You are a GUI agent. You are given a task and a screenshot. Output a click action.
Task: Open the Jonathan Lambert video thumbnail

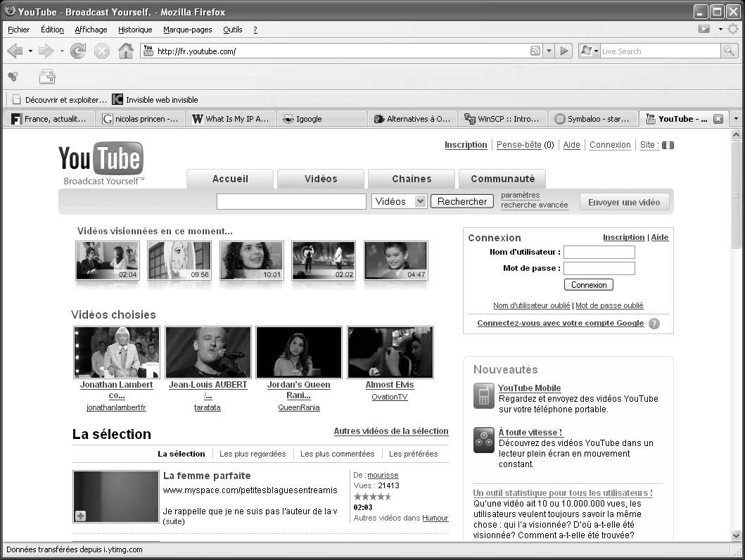(116, 352)
